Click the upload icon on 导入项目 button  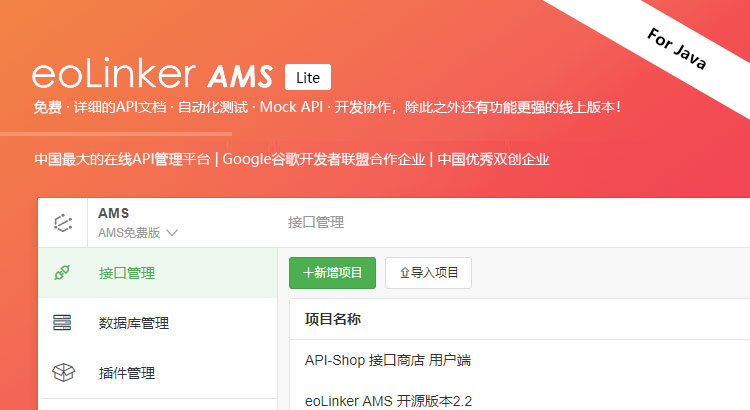tap(405, 273)
